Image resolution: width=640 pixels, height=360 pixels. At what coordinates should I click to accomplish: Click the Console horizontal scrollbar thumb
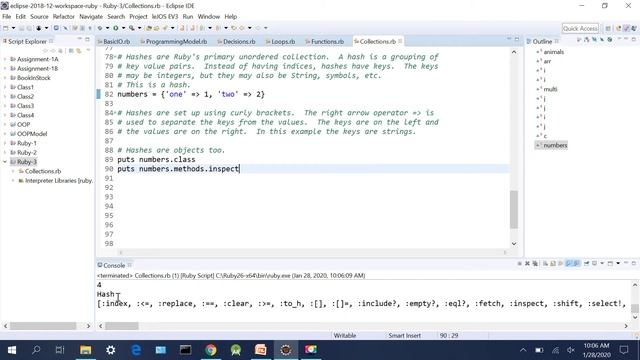[x=122, y=326]
